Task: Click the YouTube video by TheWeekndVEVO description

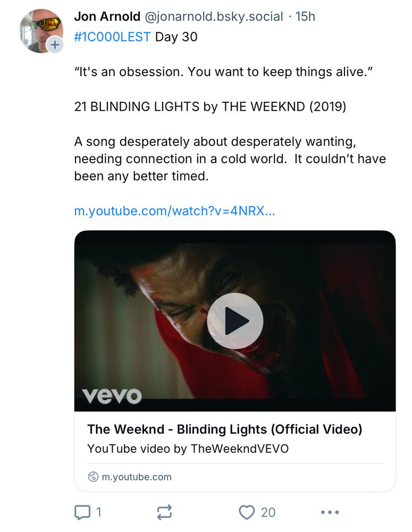Action: point(188,448)
